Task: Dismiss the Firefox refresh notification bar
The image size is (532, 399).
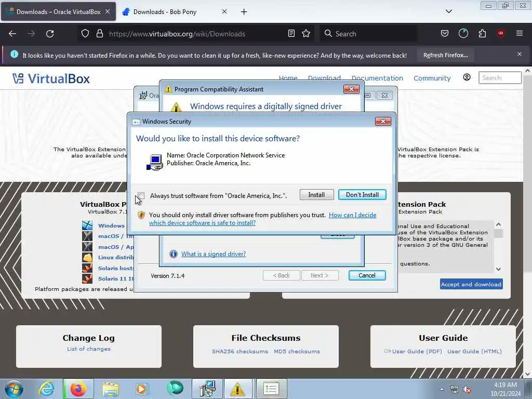Action: click(520, 54)
